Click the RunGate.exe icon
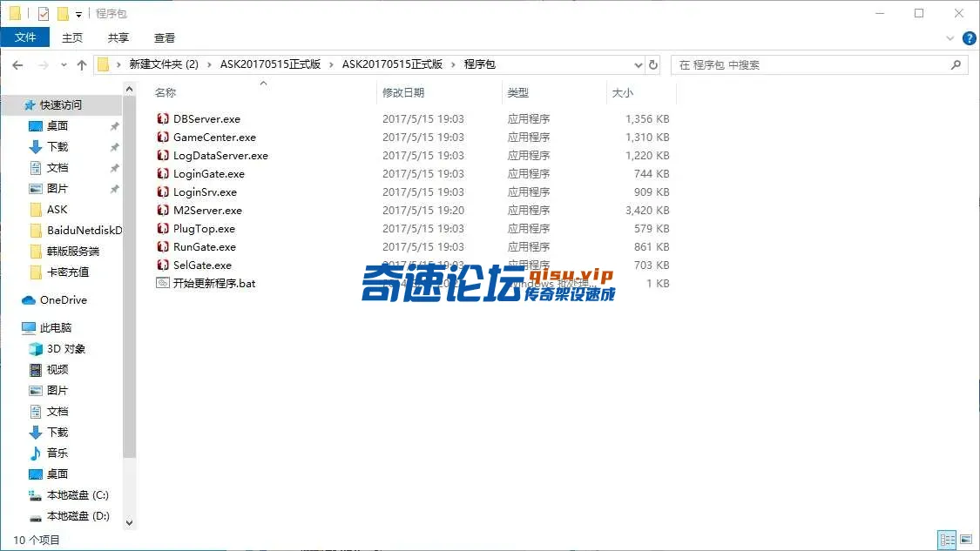The width and height of the screenshot is (980, 551). pyautogui.click(x=163, y=246)
